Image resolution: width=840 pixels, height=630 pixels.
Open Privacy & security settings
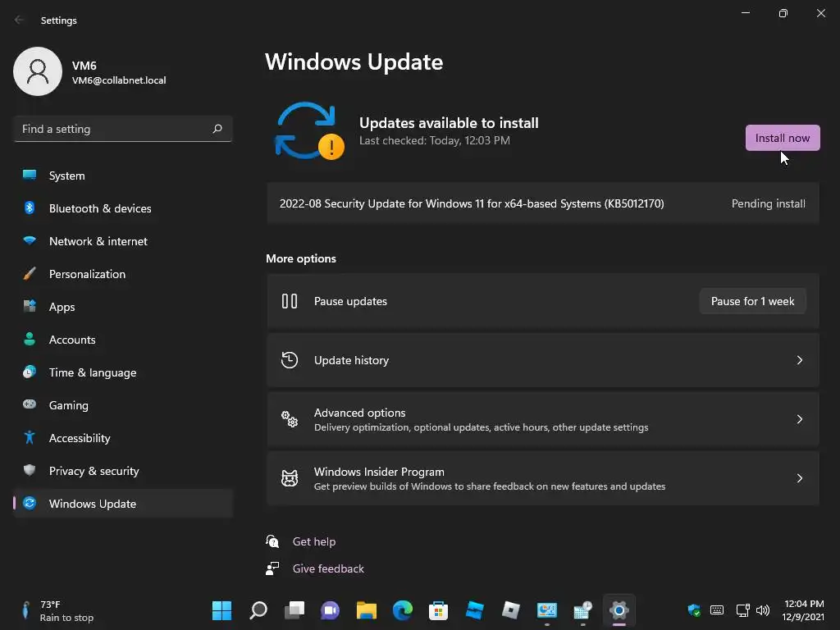[123, 471]
